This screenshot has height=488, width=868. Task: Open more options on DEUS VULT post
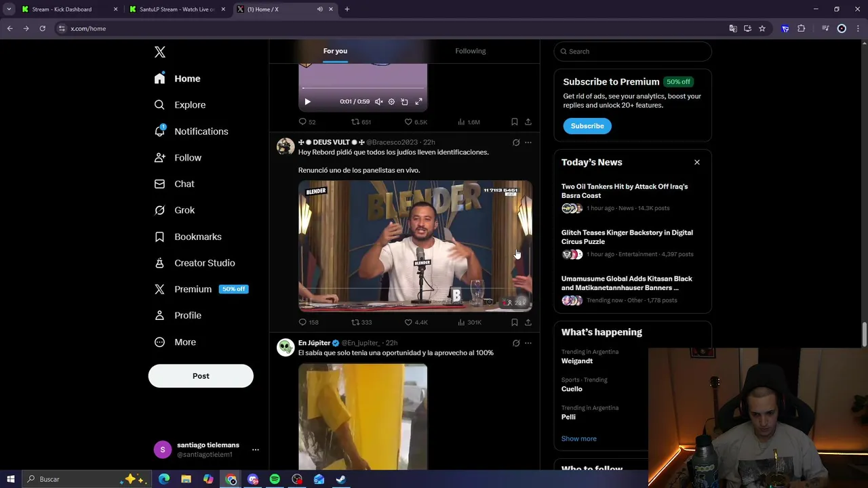coord(528,142)
